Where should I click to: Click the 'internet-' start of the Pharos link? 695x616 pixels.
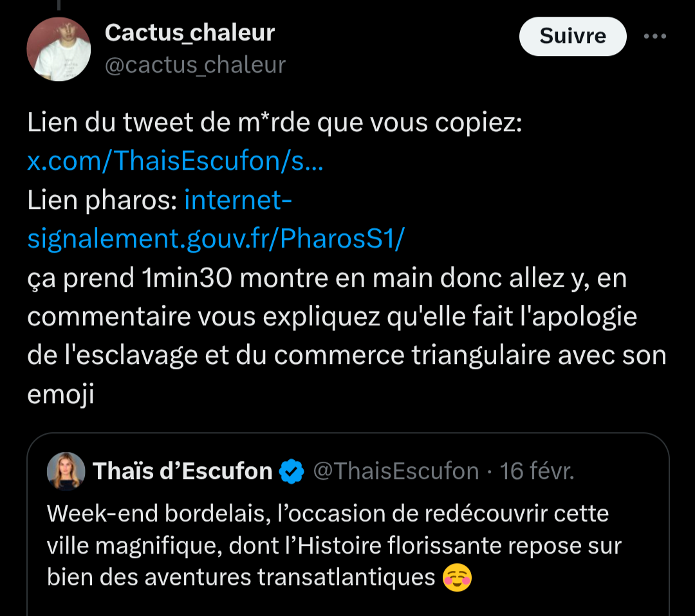238,200
